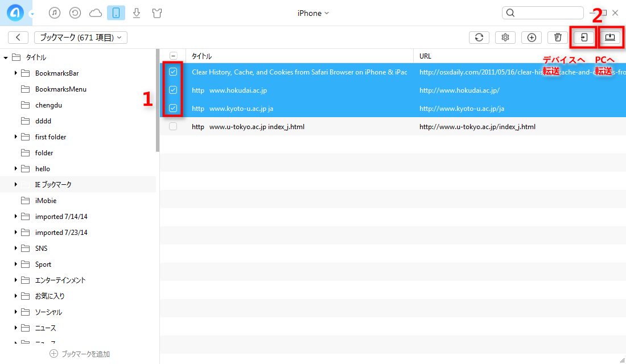Select the IE ブックマーク folder label
Viewport: 626px width, 364px height.
53,184
